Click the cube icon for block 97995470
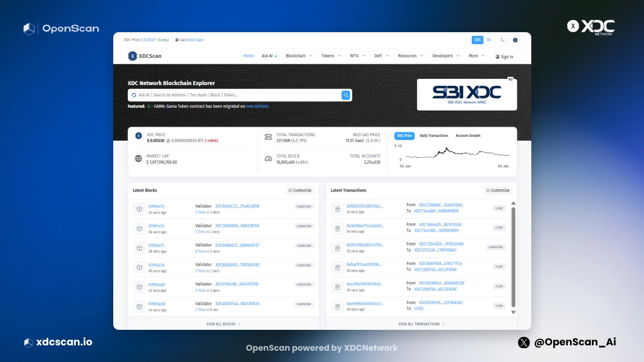The image size is (644, 362). (x=140, y=267)
